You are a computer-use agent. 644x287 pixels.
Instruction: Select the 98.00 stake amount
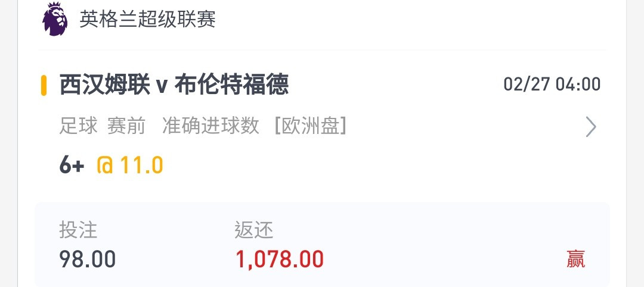(88, 259)
